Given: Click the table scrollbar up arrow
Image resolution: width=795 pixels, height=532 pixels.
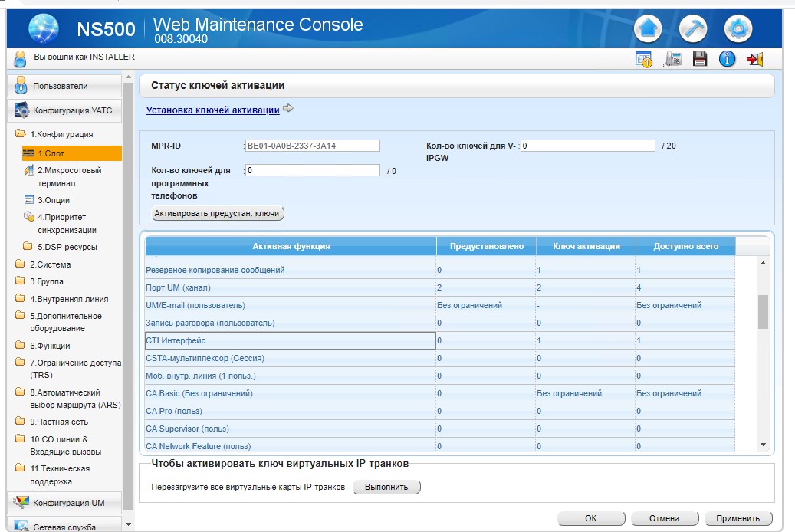Looking at the screenshot, I should click(x=763, y=263).
